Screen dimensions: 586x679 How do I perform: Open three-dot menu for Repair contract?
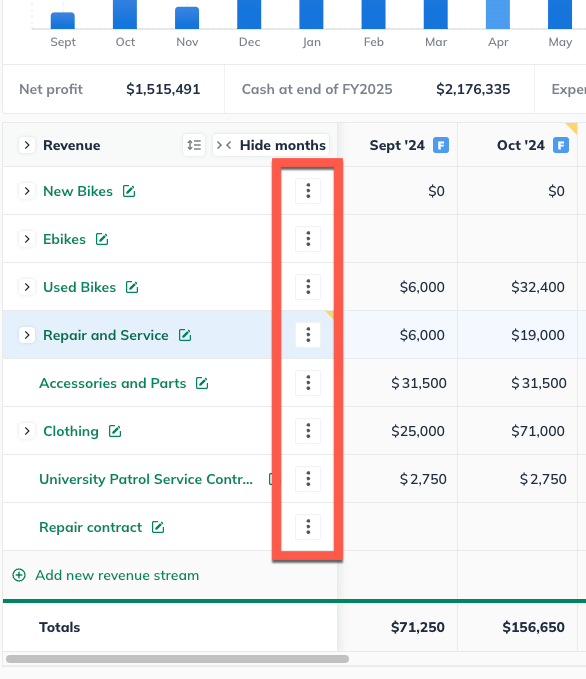(x=308, y=527)
